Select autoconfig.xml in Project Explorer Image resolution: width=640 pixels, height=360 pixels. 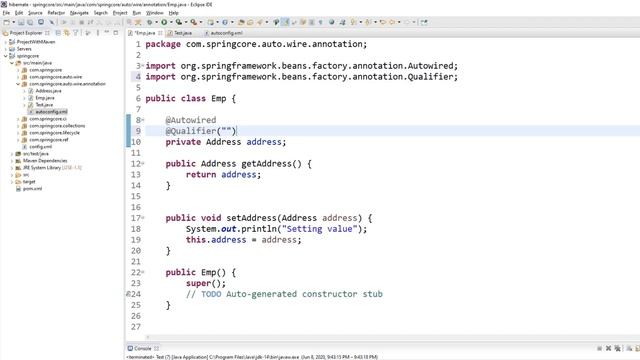[x=51, y=111]
